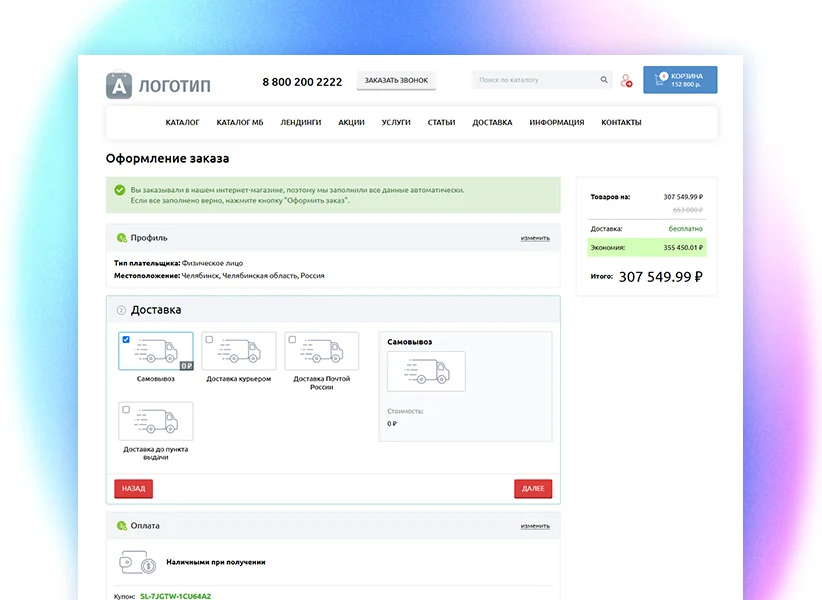This screenshot has width=822, height=600.
Task: Select the Доставка до пункта выдачи truck tile
Action: click(156, 421)
